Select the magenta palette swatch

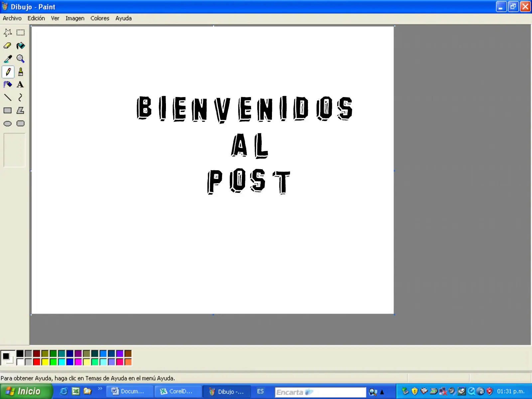pos(78,362)
